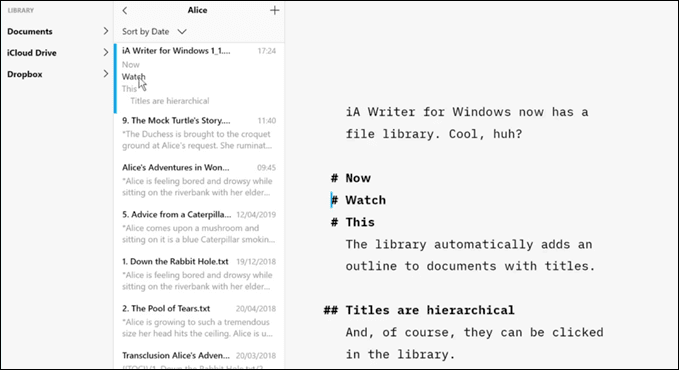
Task: Place cursor in the # Now heading
Action: click(351, 178)
